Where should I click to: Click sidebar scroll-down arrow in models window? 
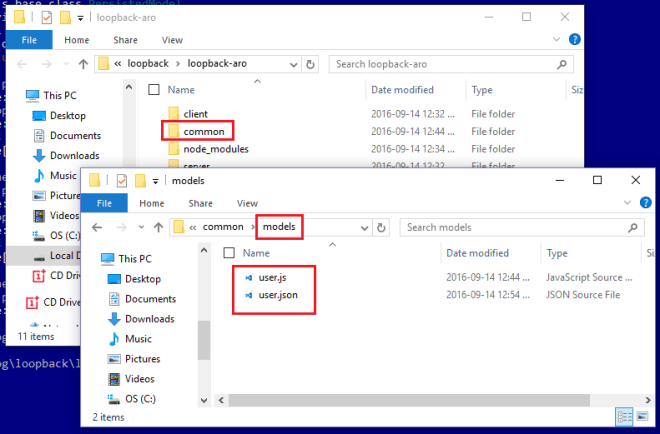click(x=204, y=400)
